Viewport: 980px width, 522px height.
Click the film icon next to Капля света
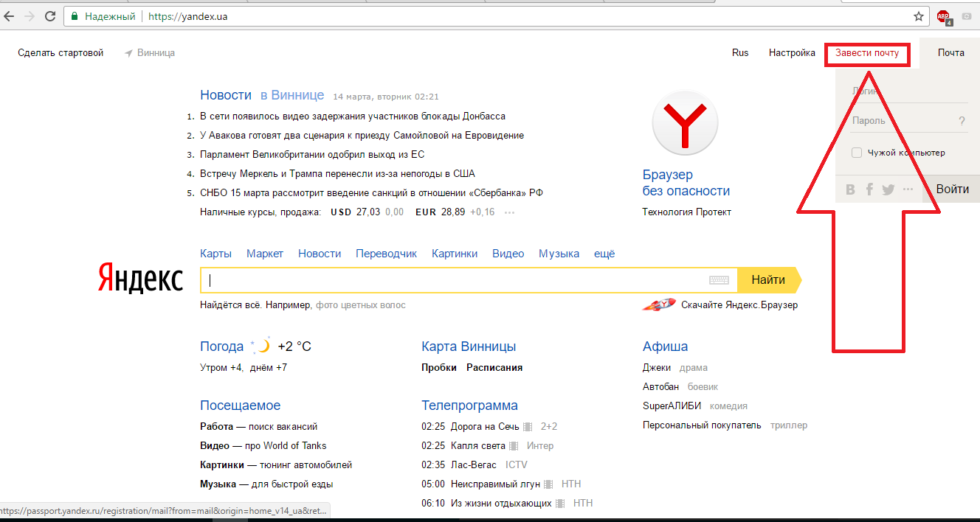(x=514, y=446)
